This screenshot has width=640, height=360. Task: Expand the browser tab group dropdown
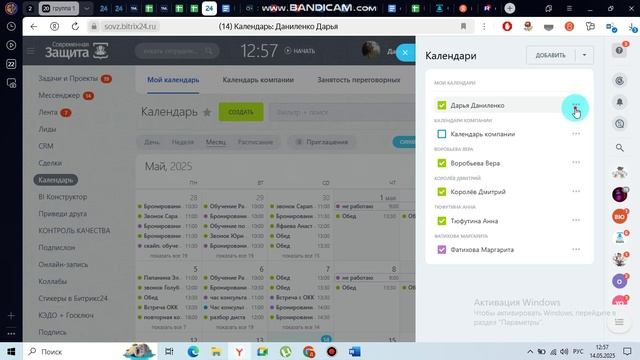tap(87, 8)
